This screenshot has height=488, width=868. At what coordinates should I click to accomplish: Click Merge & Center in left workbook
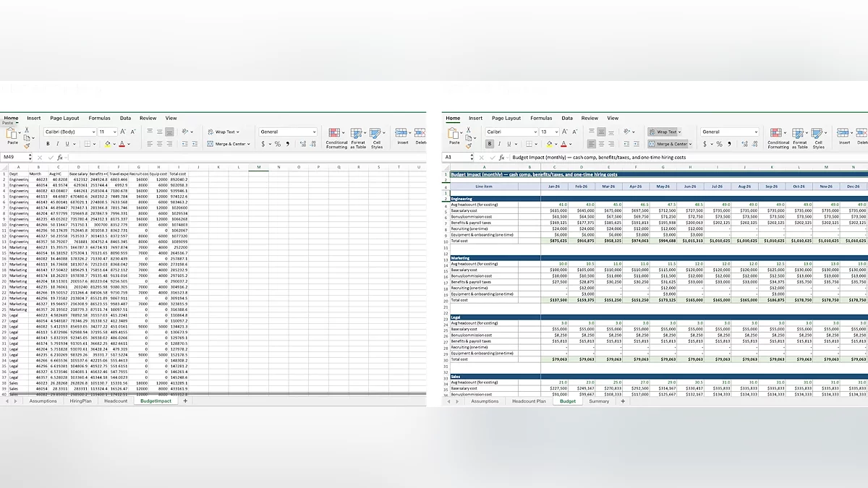pos(229,144)
